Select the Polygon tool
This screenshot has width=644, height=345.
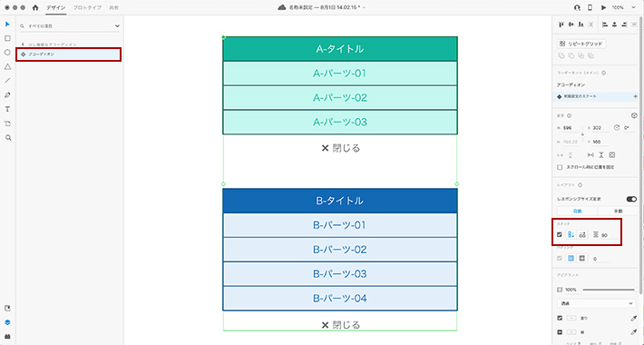[7, 66]
